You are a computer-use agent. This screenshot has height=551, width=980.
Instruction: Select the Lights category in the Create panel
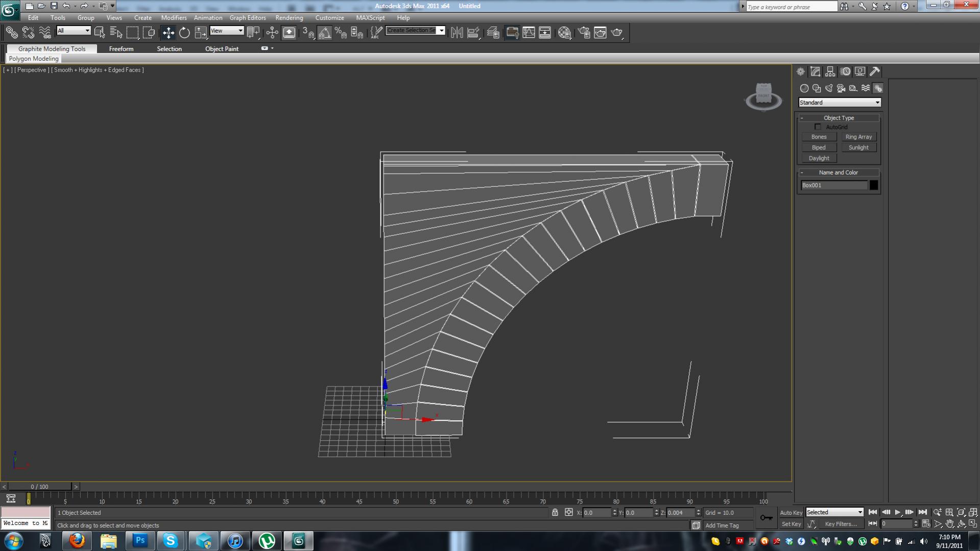tap(828, 88)
